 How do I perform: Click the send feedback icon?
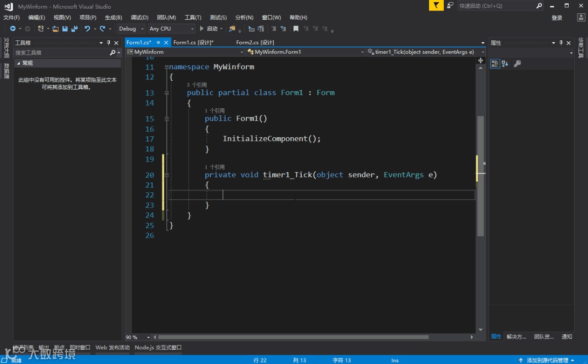pos(450,6)
